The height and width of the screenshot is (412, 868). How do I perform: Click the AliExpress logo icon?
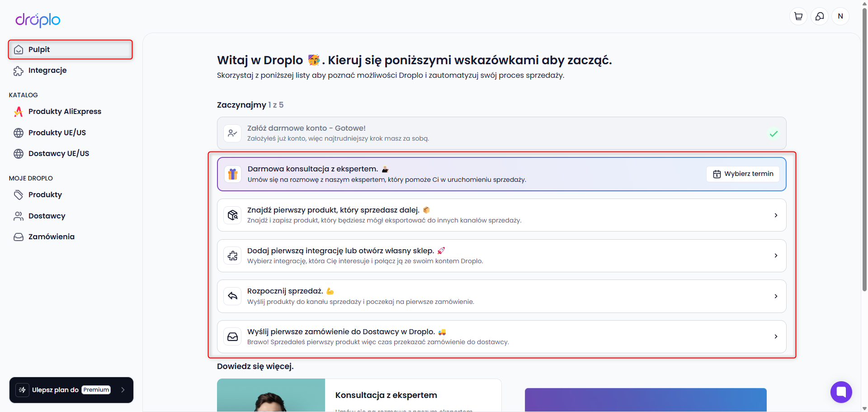pyautogui.click(x=19, y=112)
